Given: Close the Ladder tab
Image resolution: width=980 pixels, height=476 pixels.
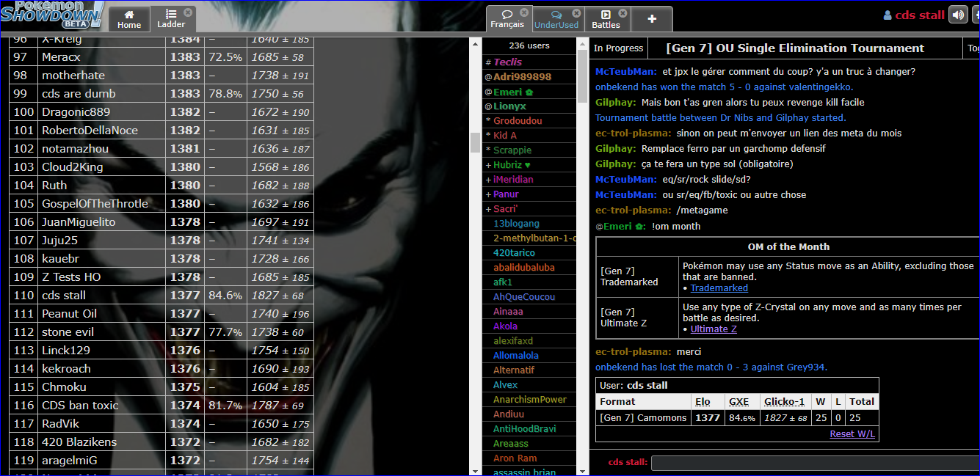Looking at the screenshot, I should (x=188, y=12).
